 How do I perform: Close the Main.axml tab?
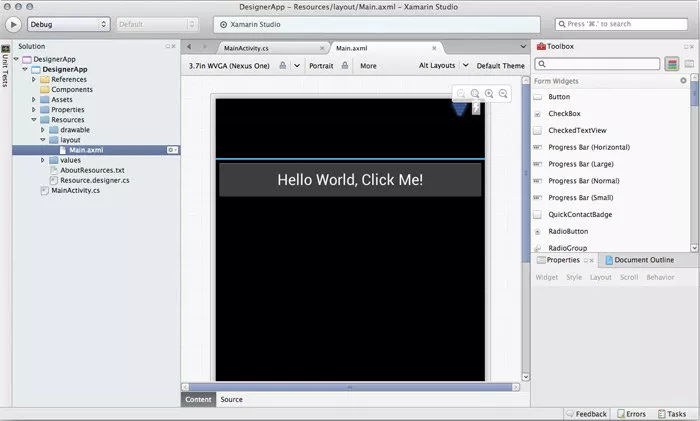[x=434, y=48]
